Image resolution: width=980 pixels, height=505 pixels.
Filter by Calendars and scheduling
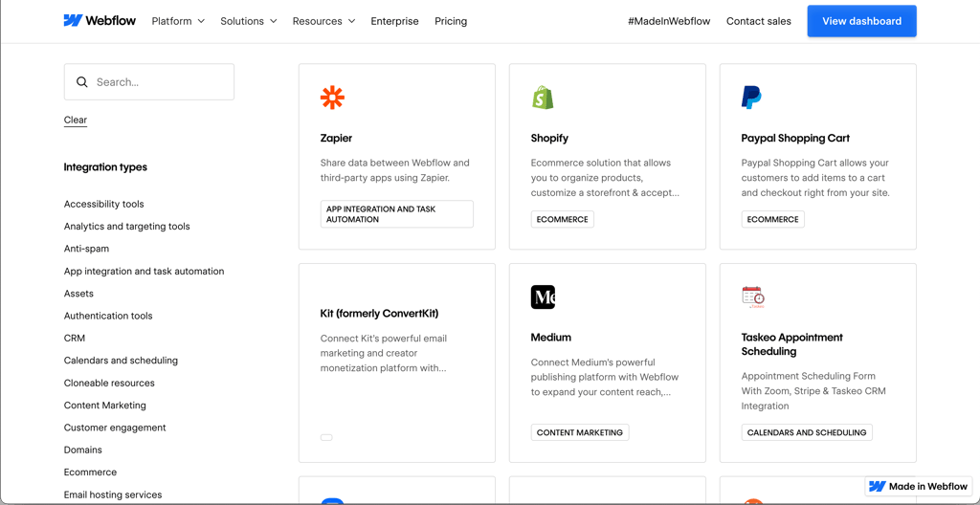click(121, 361)
